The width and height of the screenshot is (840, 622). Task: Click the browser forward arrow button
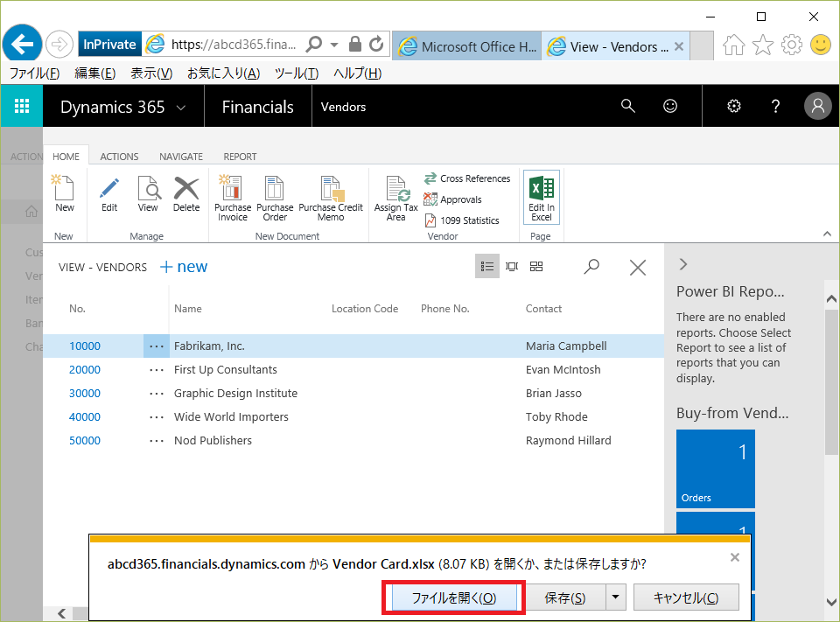pos(59,45)
